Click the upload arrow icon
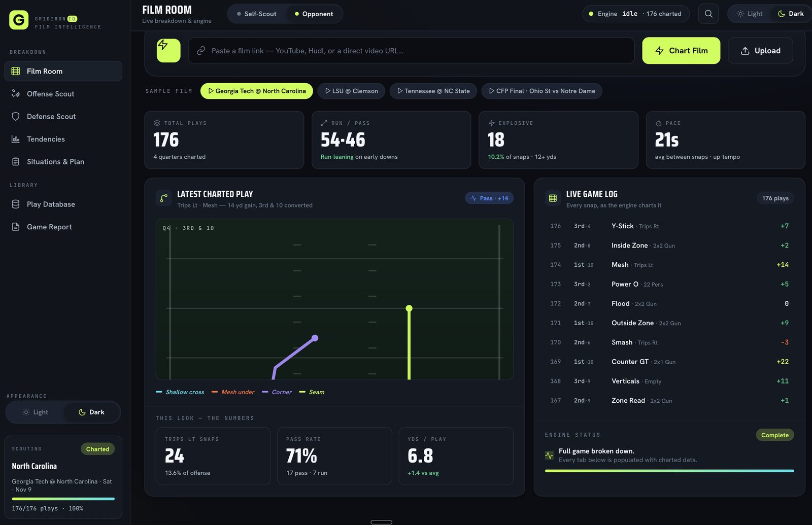812x525 pixels. pos(745,51)
